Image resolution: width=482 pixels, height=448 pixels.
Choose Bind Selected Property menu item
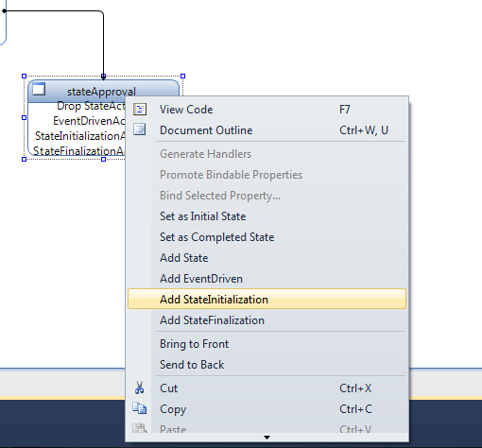click(267, 196)
